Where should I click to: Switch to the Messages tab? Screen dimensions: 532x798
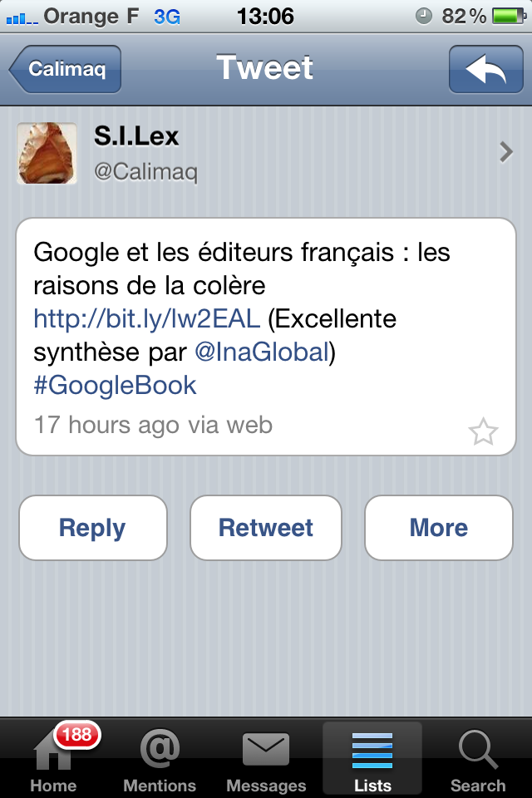click(266, 760)
